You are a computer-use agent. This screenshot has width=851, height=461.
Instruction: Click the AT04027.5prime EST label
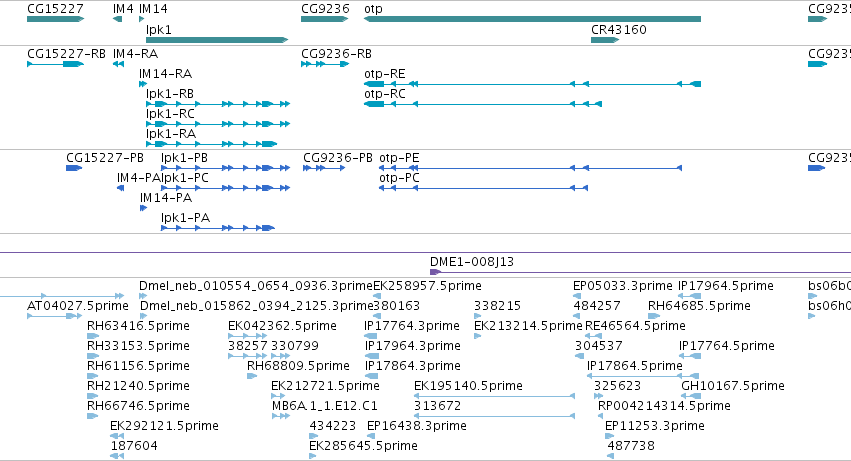pyautogui.click(x=78, y=306)
